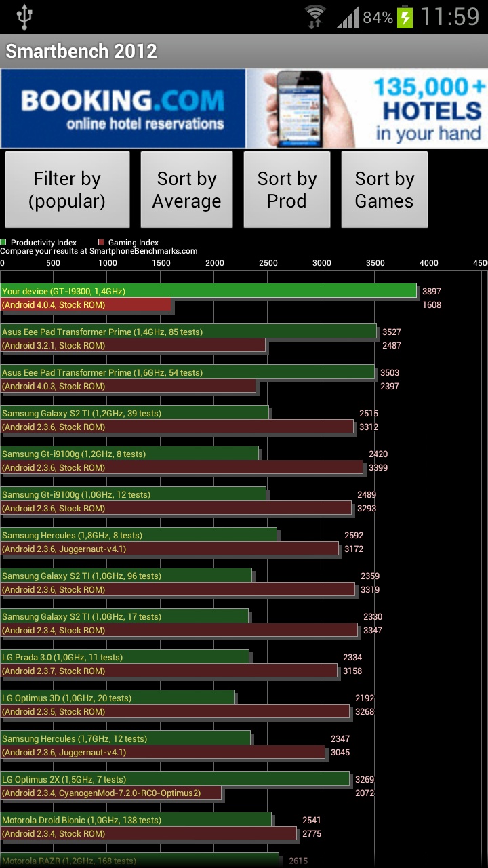Tap the CyanogenMod-7.2.0-RC0-Optimus2 bar
Viewport: 488px width, 868px height.
click(110, 793)
